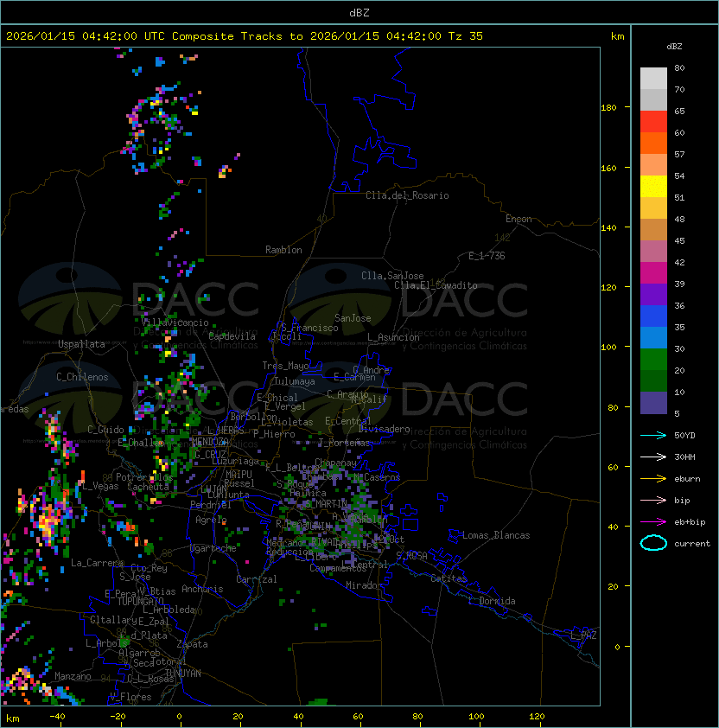The height and width of the screenshot is (728, 719).
Task: Click the 'Clla.del_Rosario' map label
Action: tap(407, 195)
